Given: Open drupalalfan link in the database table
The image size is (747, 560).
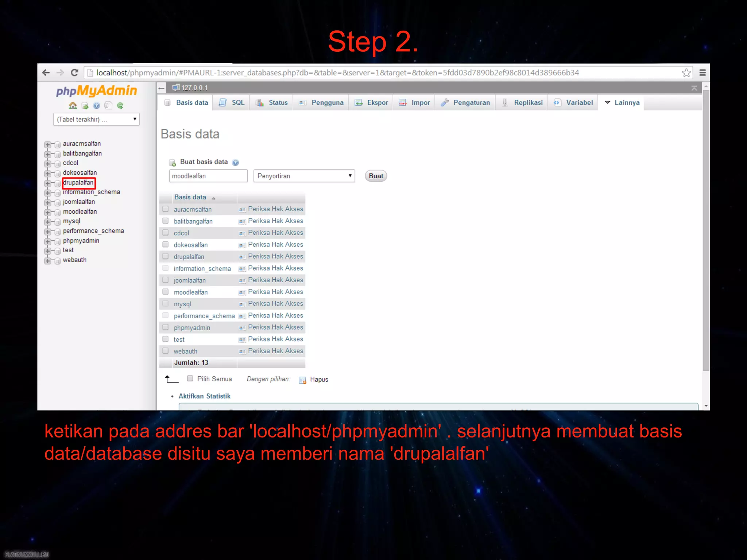Looking at the screenshot, I should click(x=189, y=257).
